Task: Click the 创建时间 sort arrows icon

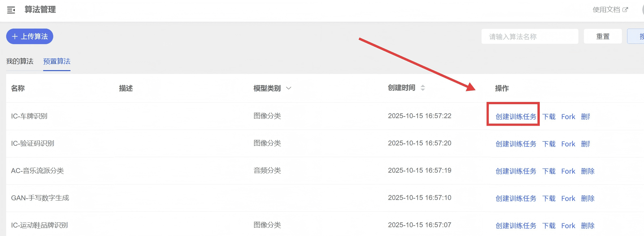Action: pos(423,88)
